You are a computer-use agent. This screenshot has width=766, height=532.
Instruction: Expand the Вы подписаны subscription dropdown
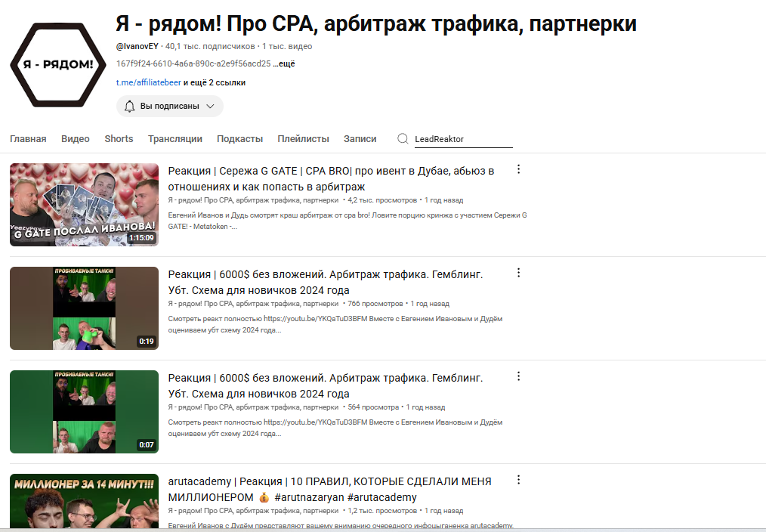[169, 106]
